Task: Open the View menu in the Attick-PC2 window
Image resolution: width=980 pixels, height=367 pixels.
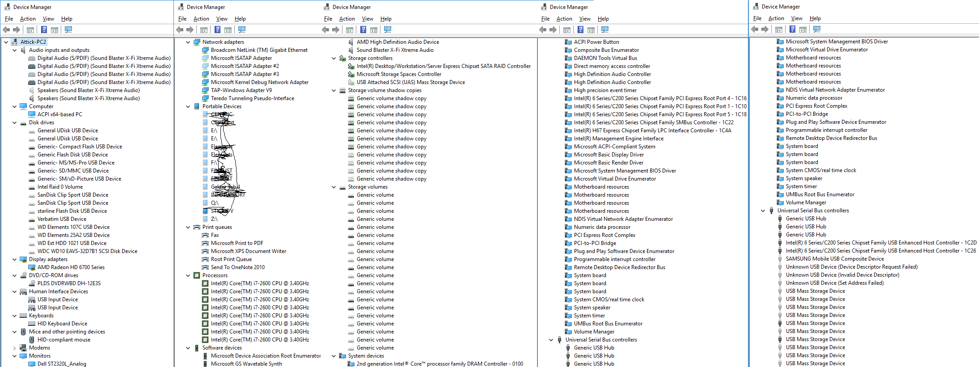Action: [x=48, y=19]
